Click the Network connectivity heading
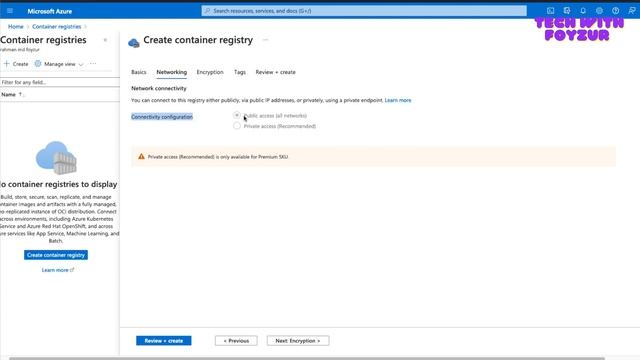This screenshot has width=640, height=360. (x=159, y=89)
